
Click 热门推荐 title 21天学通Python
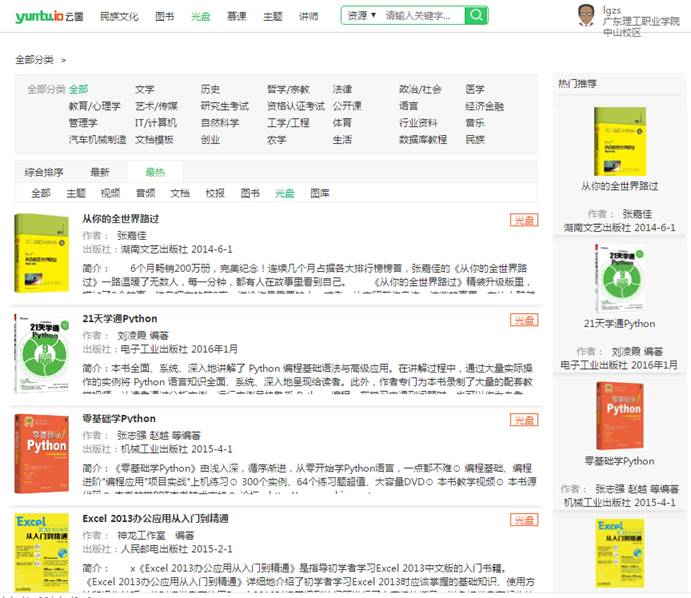click(620, 324)
